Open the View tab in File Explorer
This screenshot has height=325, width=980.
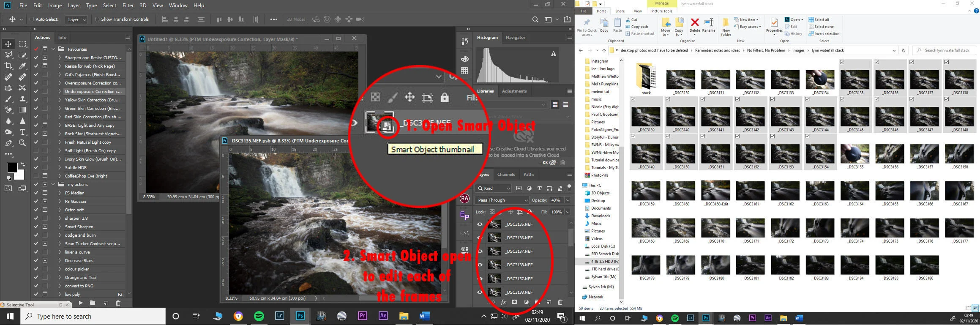pyautogui.click(x=637, y=11)
